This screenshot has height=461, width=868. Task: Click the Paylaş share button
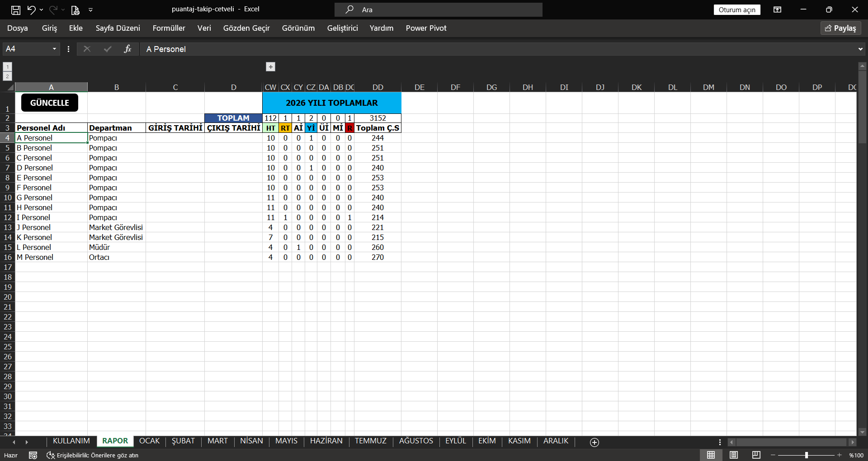tap(840, 28)
